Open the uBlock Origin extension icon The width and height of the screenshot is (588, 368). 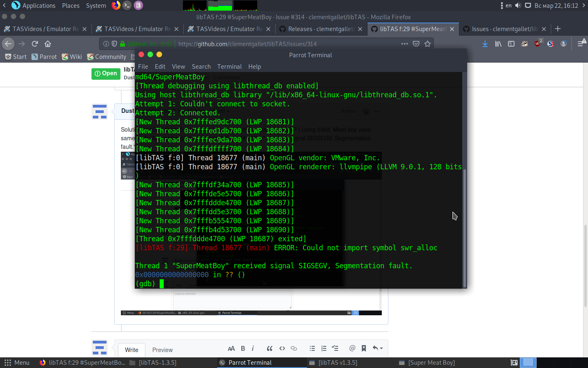click(538, 43)
